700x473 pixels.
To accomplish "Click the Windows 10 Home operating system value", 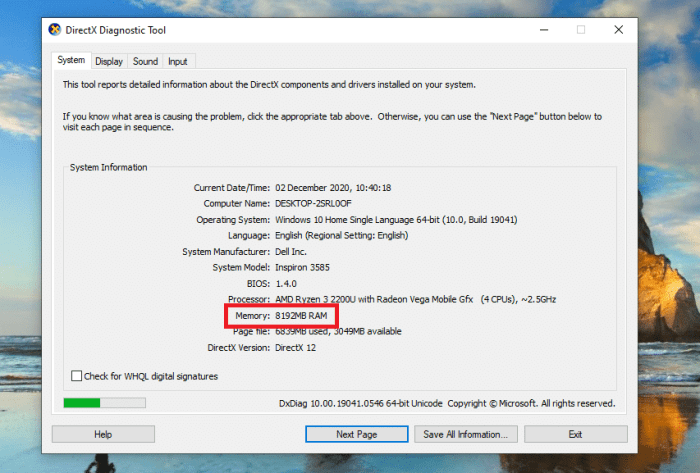I will coord(396,220).
